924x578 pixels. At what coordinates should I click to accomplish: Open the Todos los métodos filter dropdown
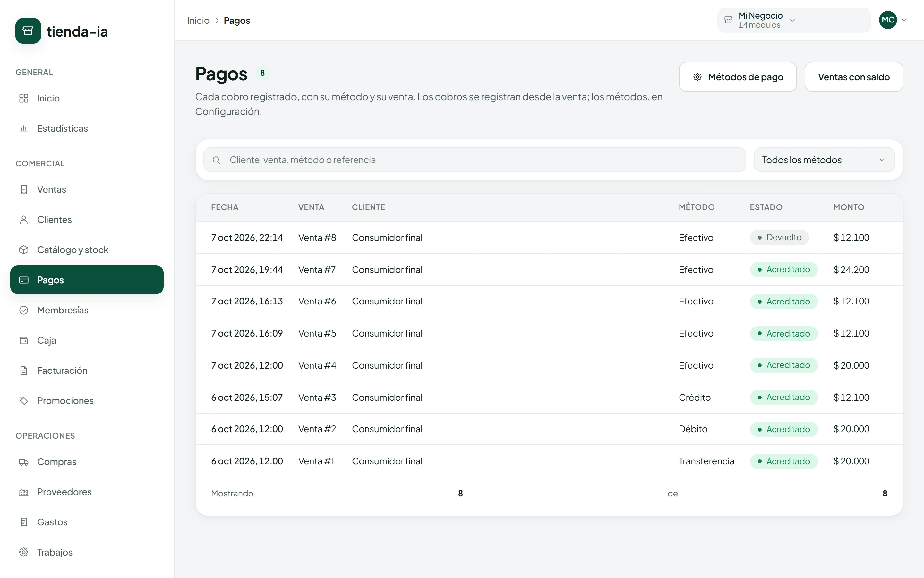point(824,160)
